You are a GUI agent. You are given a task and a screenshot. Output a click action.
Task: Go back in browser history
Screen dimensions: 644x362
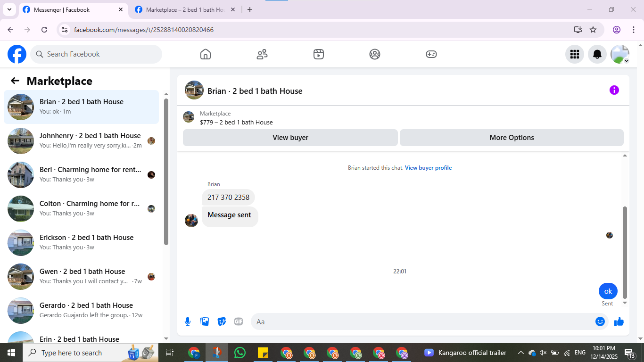tap(10, 30)
